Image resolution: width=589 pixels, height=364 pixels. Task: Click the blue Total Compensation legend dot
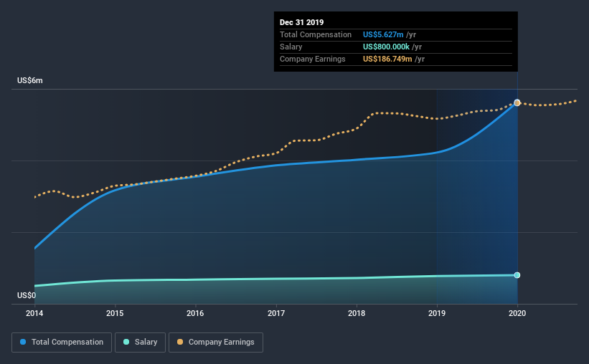23,342
